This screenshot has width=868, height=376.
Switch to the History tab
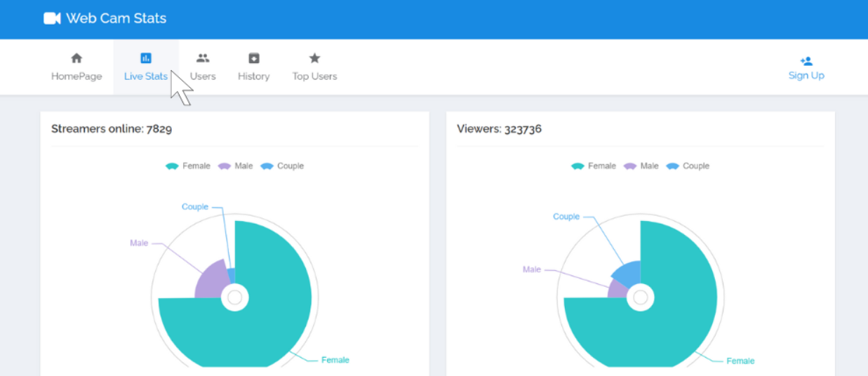(x=254, y=67)
